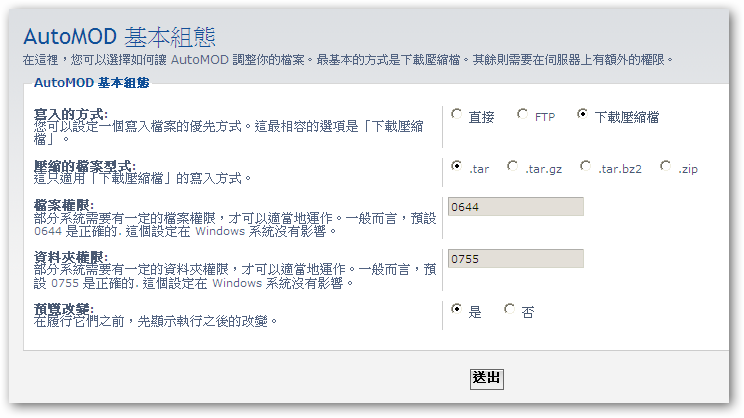Click the 送出 submit button
Image resolution: width=744 pixels, height=418 pixels.
[x=486, y=379]
